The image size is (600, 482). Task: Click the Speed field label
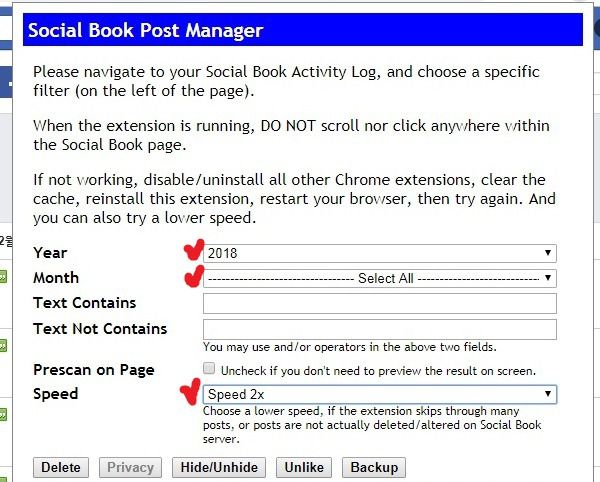click(x=55, y=394)
